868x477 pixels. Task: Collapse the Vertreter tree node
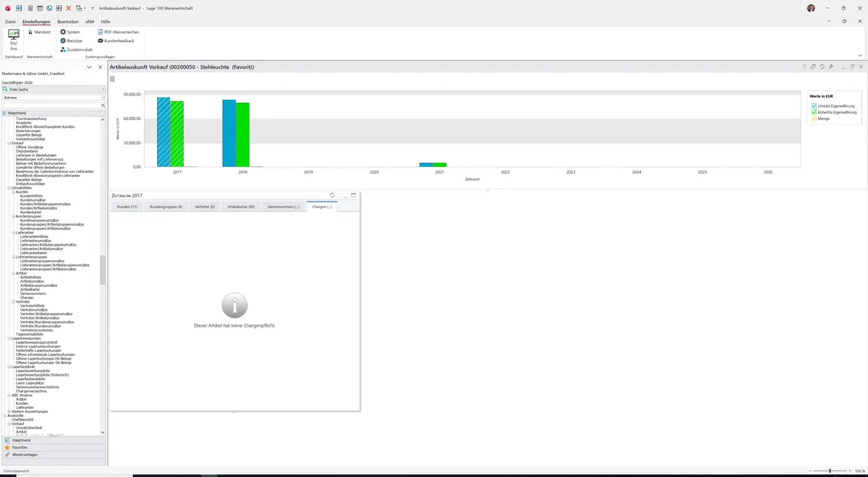[14, 301]
